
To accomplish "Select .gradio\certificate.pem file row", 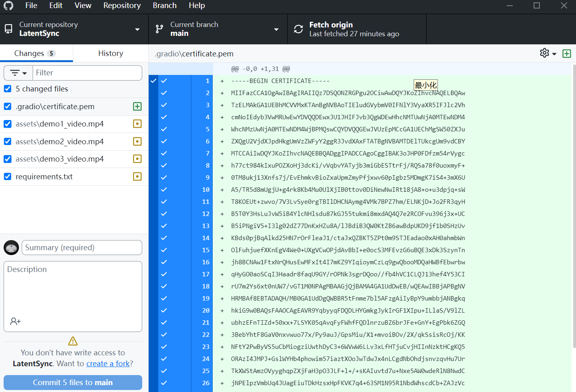I will (x=74, y=106).
